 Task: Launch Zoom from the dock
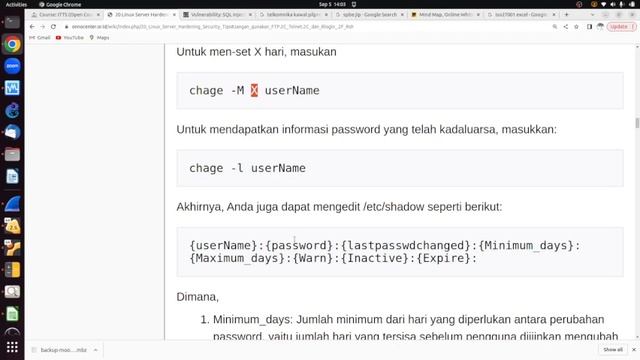(12, 66)
